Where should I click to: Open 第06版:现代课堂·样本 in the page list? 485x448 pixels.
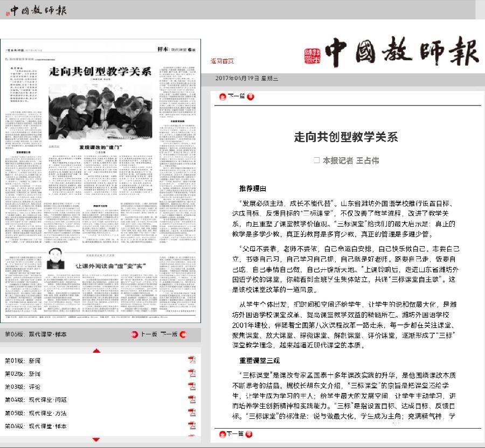36,426
